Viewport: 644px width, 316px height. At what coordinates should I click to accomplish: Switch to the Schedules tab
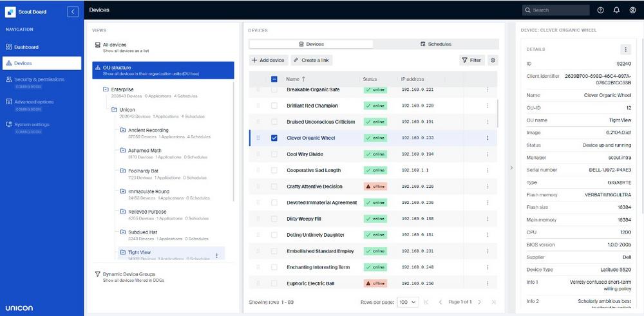click(435, 44)
